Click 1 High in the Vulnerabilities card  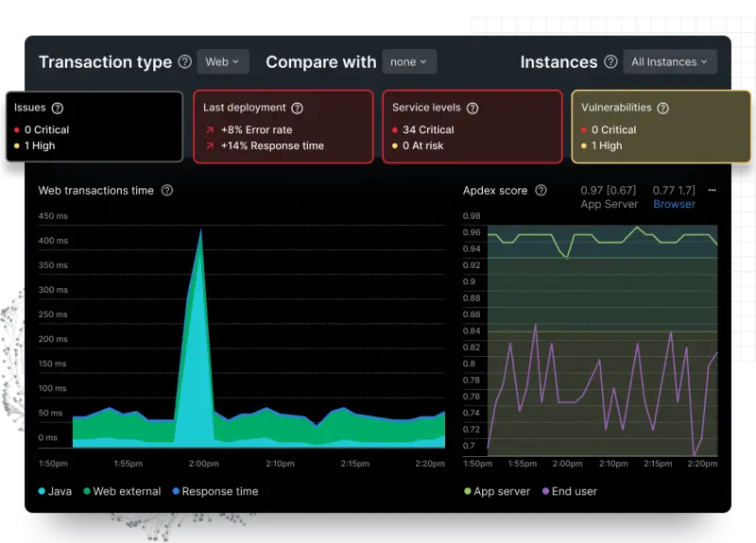pos(601,146)
